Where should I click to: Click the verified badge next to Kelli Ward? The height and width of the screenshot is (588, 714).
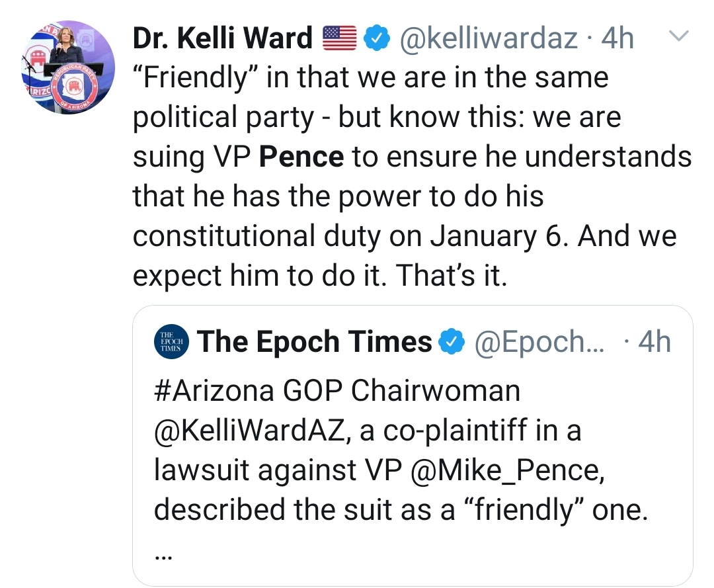pos(376,40)
